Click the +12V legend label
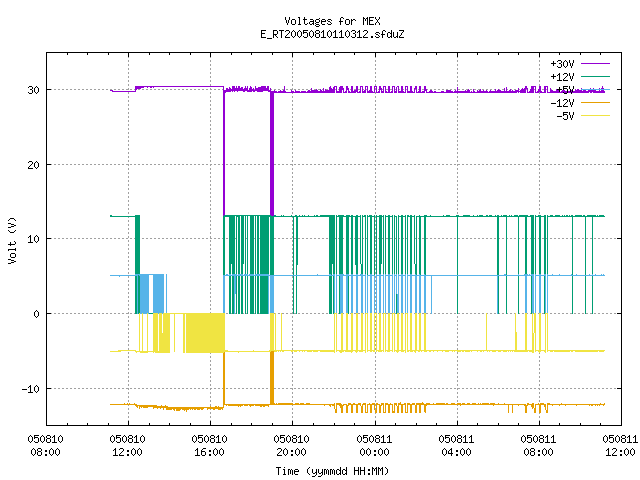 (x=562, y=77)
